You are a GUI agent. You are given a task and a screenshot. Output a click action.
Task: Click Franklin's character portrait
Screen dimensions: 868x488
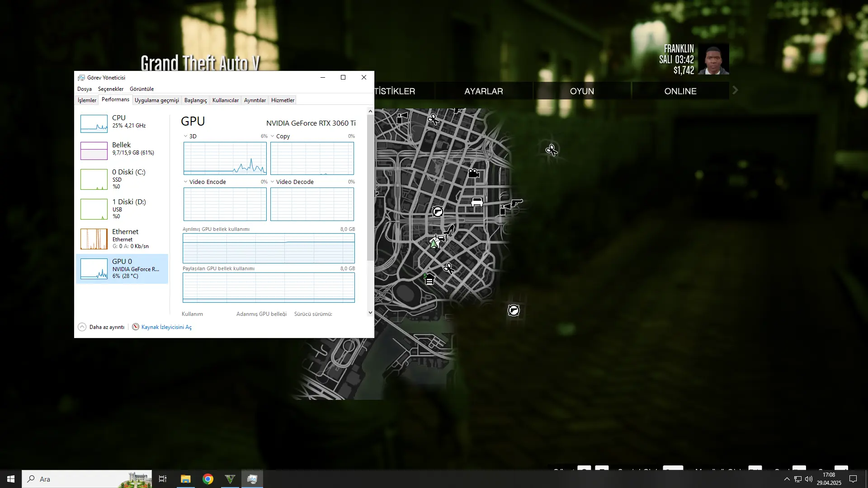[713, 59]
